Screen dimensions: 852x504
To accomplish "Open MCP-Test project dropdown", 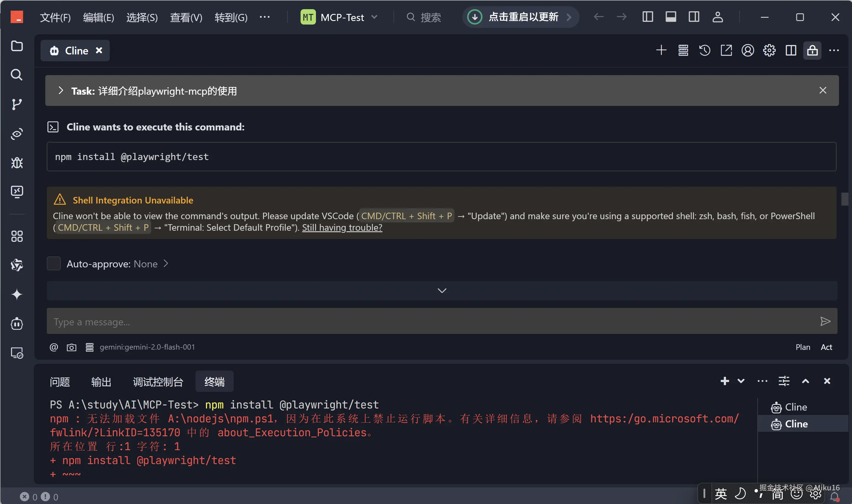I will pos(340,17).
